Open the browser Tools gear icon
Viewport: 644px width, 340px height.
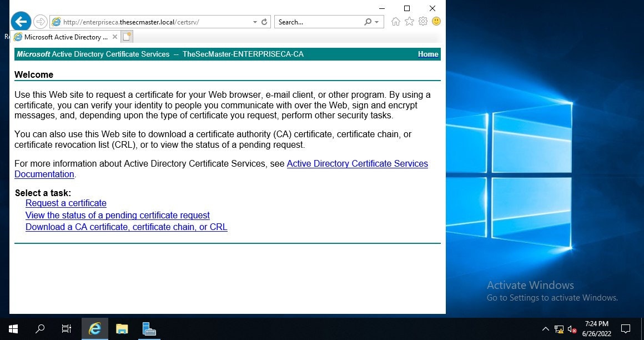[x=423, y=21]
